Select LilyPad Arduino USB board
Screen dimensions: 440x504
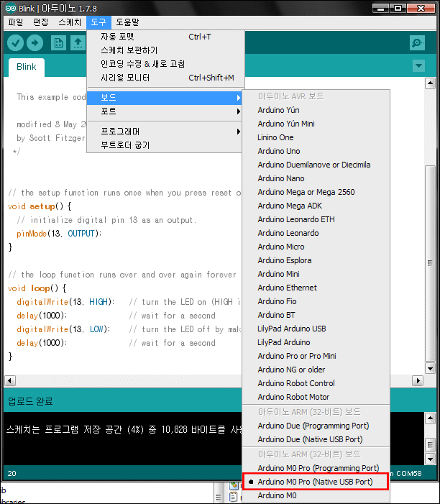(x=316, y=329)
